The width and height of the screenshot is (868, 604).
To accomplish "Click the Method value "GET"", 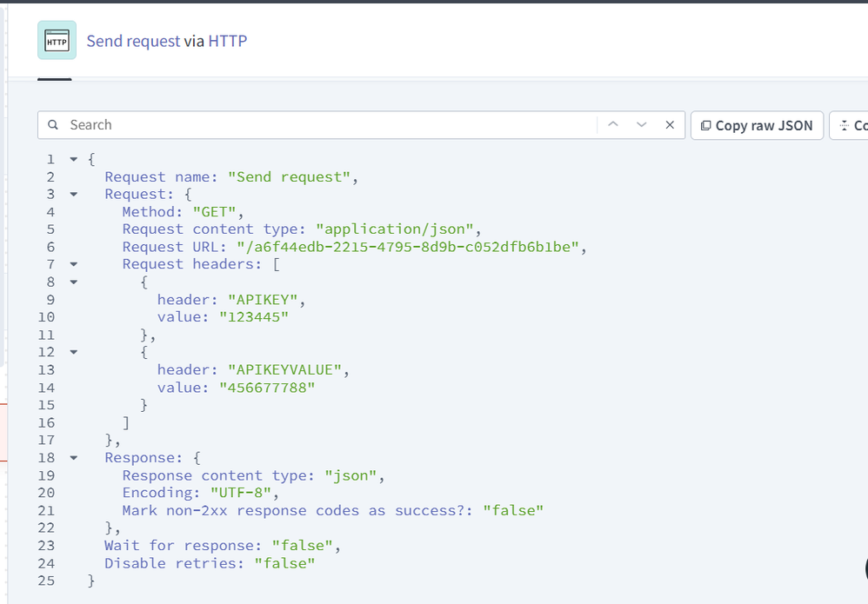I will tap(214, 212).
